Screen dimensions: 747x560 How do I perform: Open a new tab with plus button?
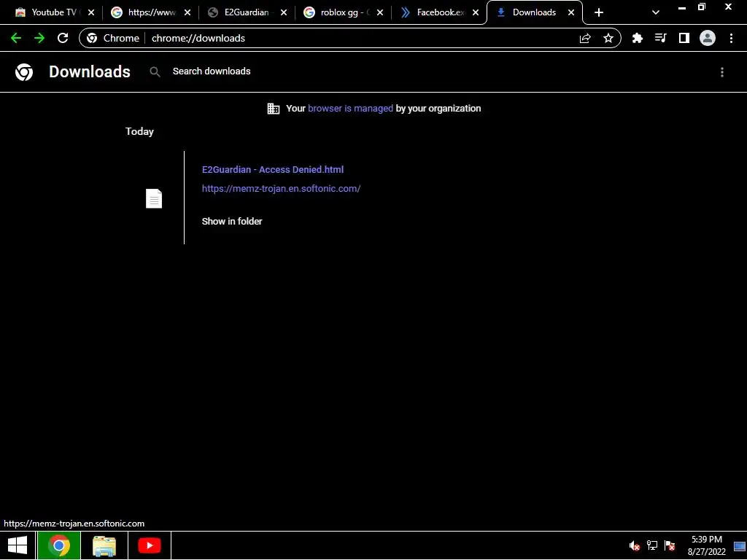point(599,12)
